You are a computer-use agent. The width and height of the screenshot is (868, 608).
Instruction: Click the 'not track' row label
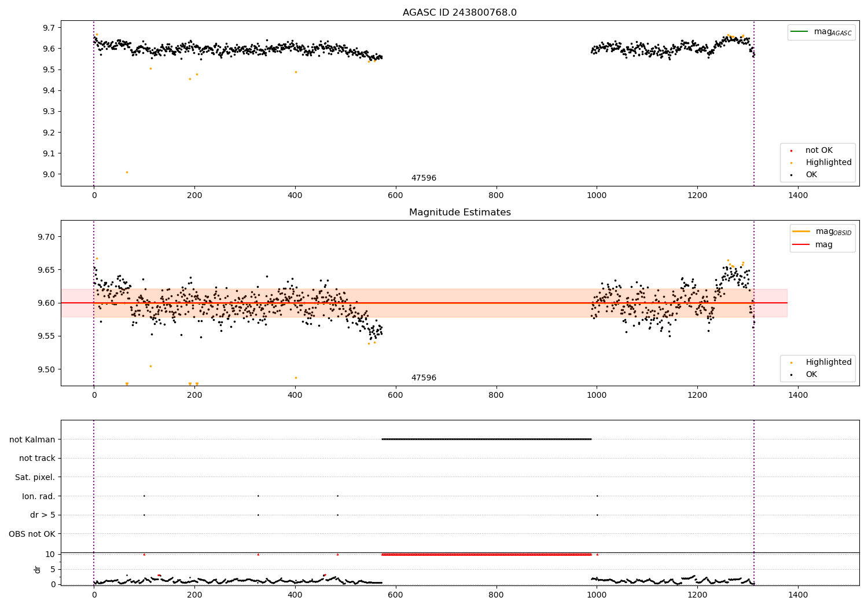coord(37,458)
